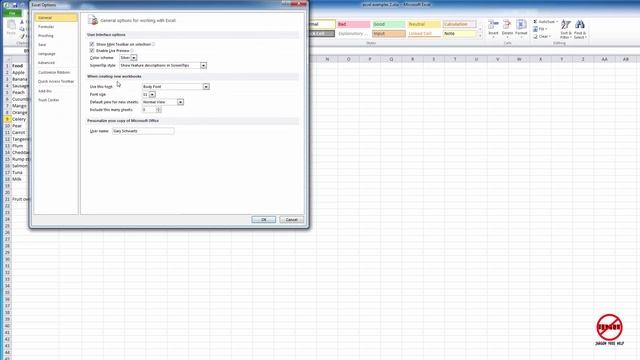Click the User name input field

click(143, 131)
